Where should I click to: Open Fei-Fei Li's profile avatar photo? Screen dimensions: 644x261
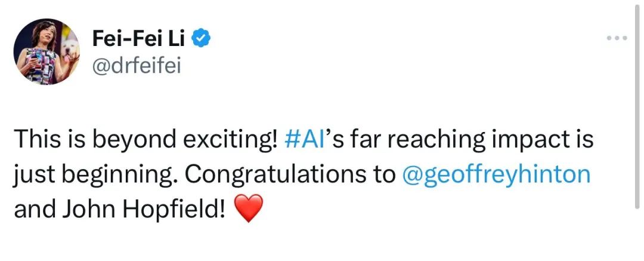(x=47, y=51)
